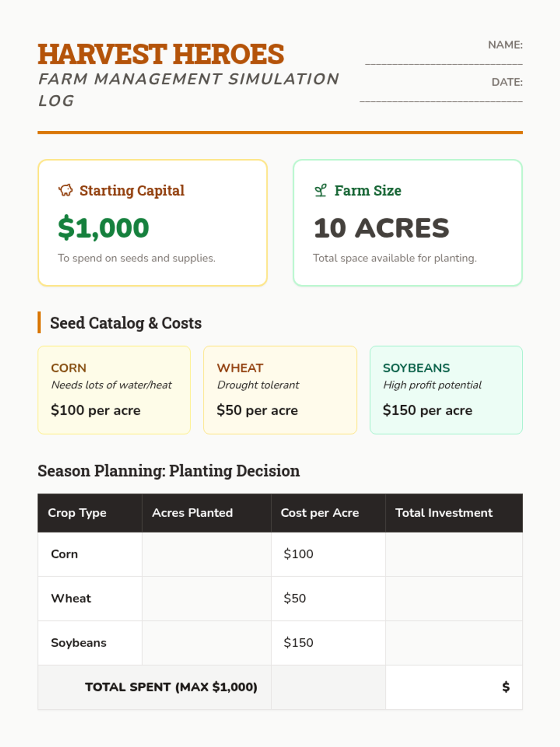This screenshot has height=747, width=560.
Task: Click the Acres Planted column header
Action: point(192,513)
